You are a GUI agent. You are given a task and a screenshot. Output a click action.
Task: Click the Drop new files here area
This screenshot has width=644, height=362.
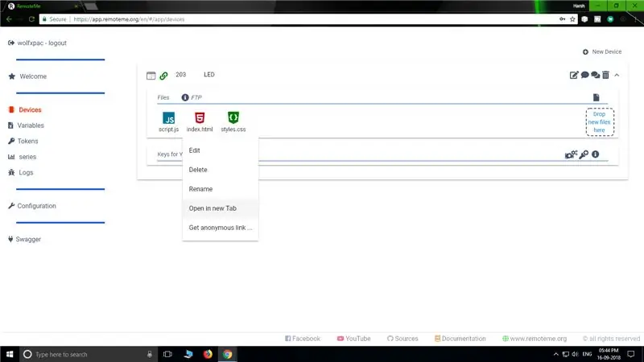pos(600,122)
